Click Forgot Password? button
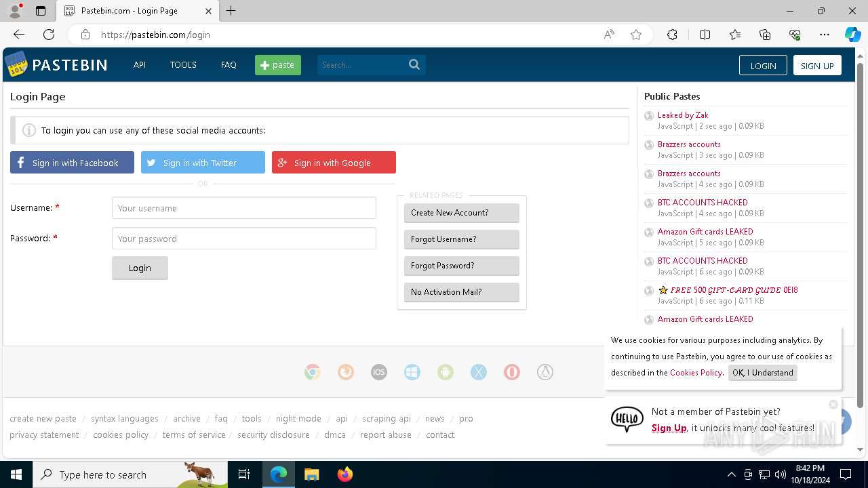The width and height of the screenshot is (868, 488). click(x=462, y=266)
